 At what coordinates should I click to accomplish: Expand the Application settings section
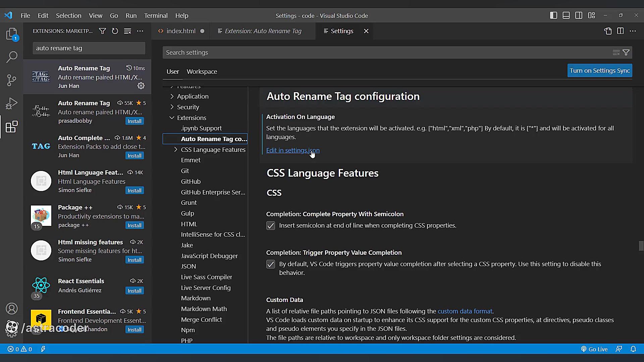[x=171, y=96]
